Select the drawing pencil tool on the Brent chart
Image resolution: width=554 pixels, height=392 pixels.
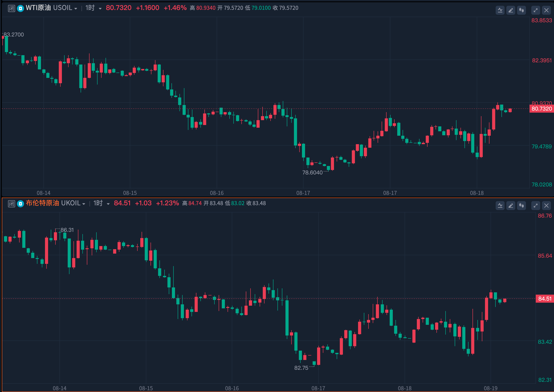pos(511,205)
